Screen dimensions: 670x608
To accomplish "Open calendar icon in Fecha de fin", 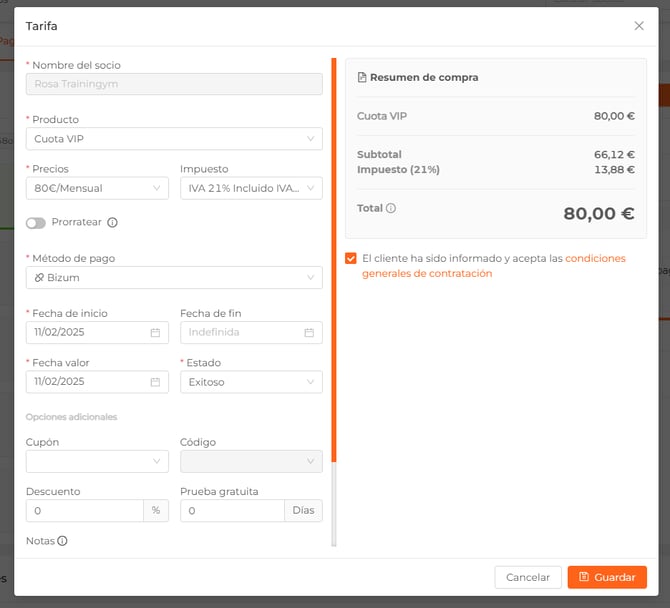I will pyautogui.click(x=309, y=332).
